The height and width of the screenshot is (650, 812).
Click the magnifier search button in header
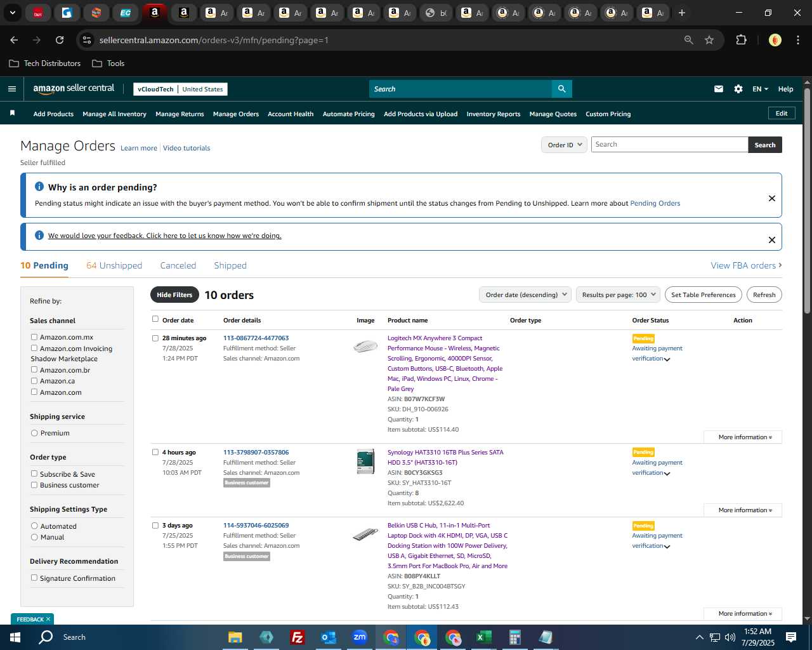tap(561, 89)
